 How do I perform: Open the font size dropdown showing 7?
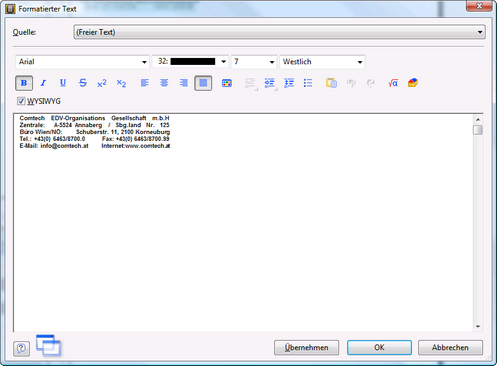pyautogui.click(x=254, y=62)
